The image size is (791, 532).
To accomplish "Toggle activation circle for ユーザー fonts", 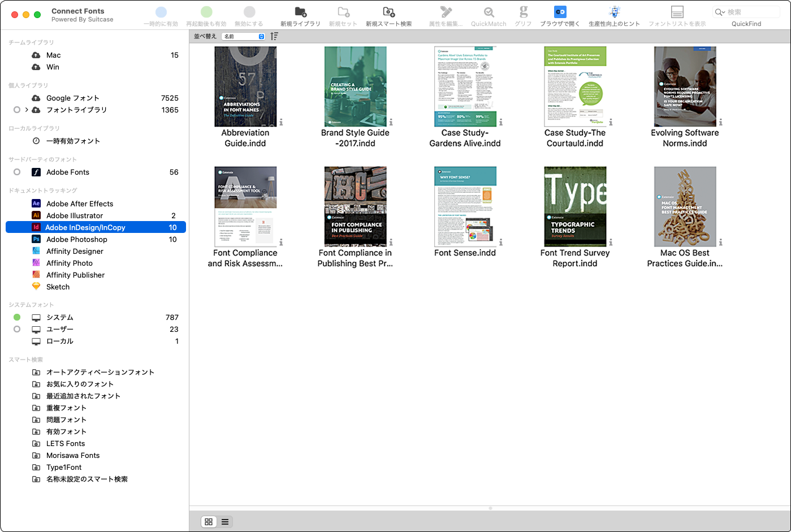I will click(17, 329).
